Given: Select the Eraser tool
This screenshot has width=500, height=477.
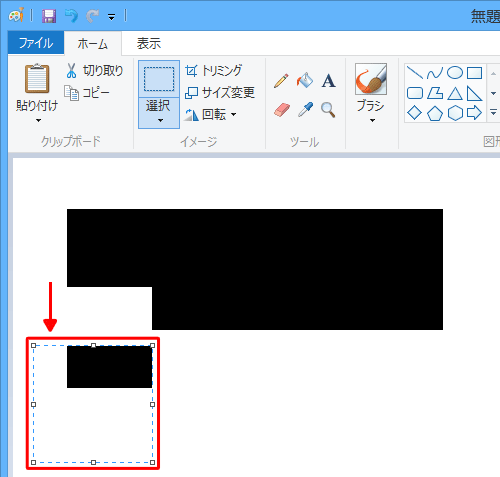Looking at the screenshot, I should 282,110.
